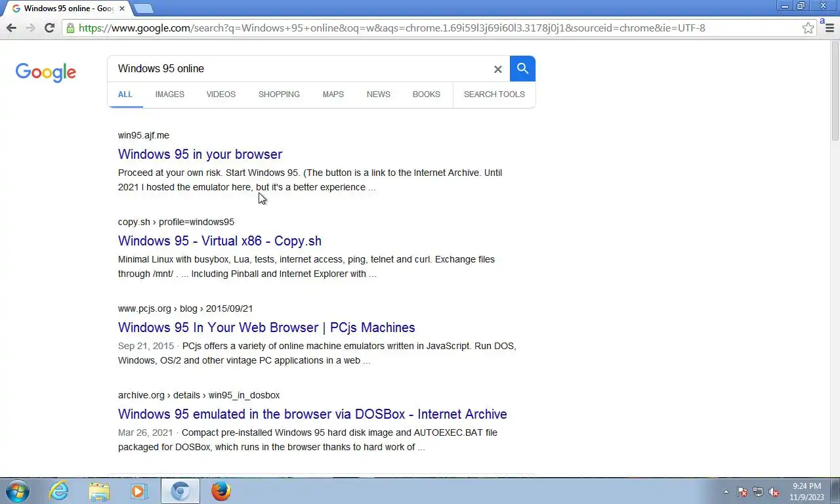Screen dimensions: 840x504
Task: Click the "Mar 26, 2021" date text
Action: tap(145, 432)
